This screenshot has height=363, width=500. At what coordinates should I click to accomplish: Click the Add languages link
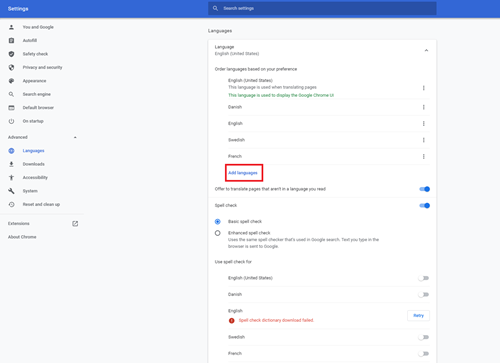pos(243,173)
